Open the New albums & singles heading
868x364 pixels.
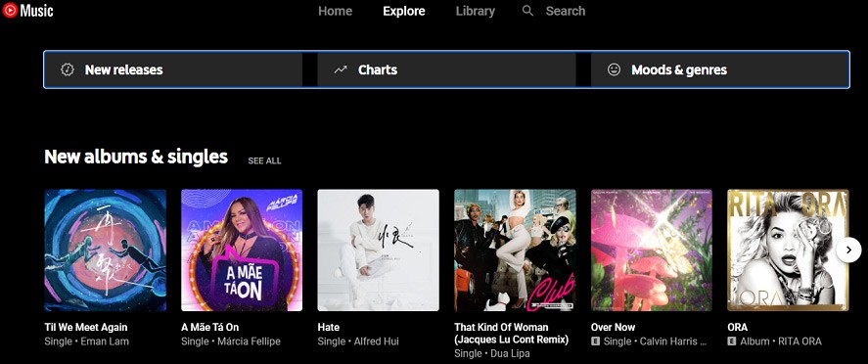pos(136,157)
